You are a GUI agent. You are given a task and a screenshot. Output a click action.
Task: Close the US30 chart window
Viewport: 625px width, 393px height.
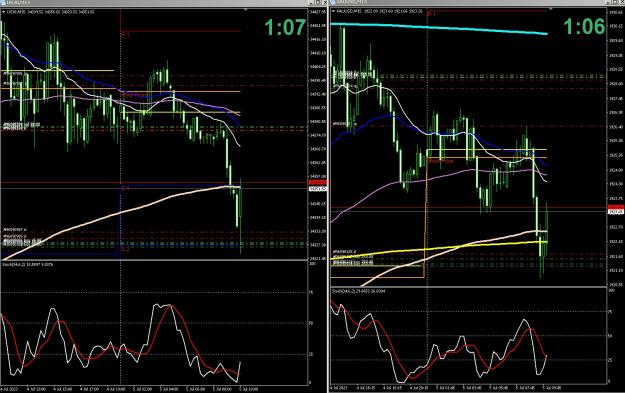pyautogui.click(x=324, y=2)
